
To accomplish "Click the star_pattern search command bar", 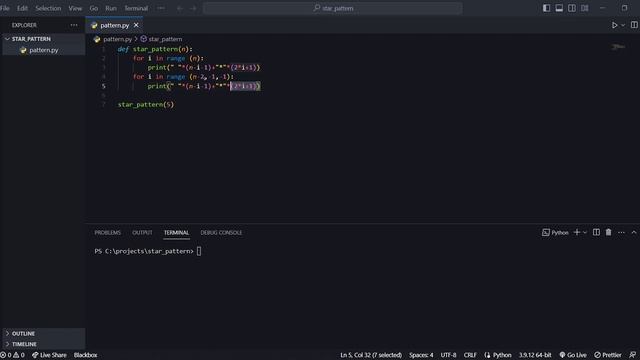I will point(333,8).
